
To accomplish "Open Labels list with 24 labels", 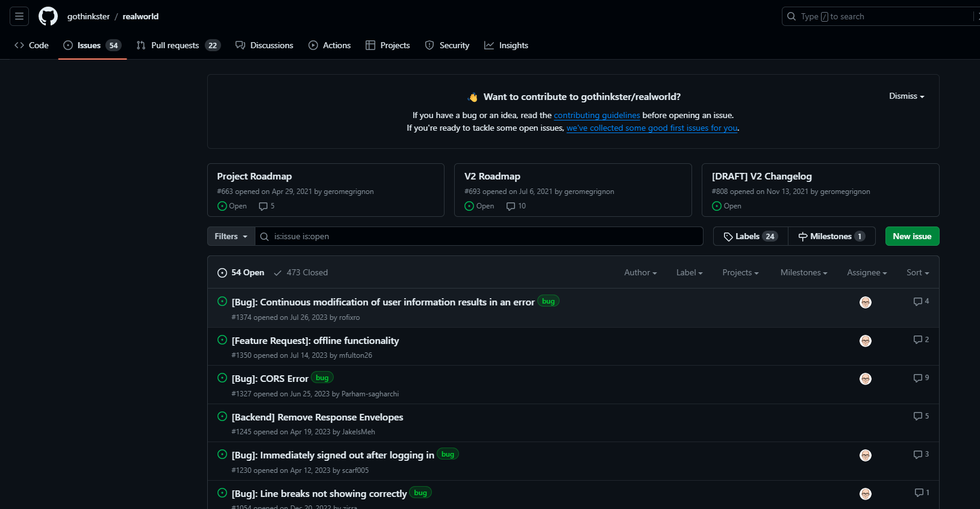I will point(751,236).
